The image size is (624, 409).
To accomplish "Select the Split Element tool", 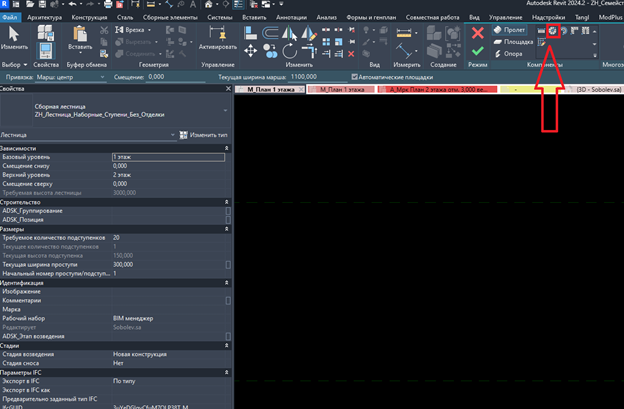I will (x=326, y=30).
